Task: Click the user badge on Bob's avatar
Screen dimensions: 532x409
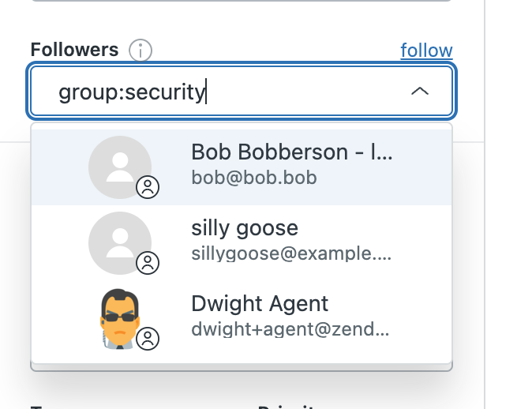Action: pyautogui.click(x=148, y=187)
